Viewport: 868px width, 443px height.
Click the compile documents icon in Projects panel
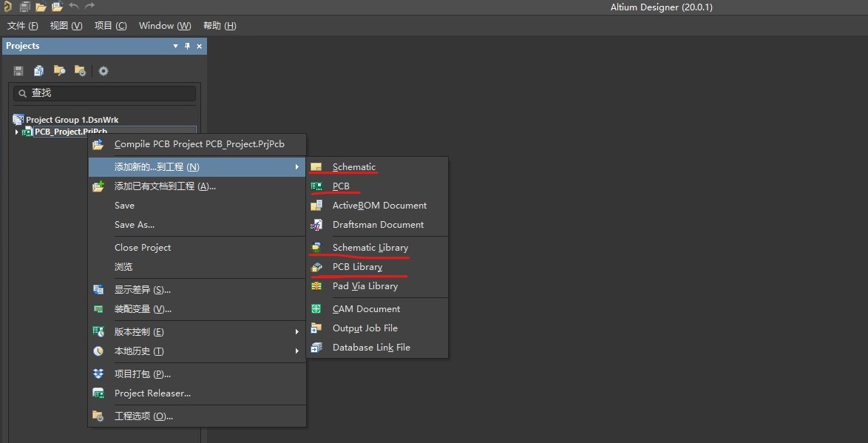(38, 71)
